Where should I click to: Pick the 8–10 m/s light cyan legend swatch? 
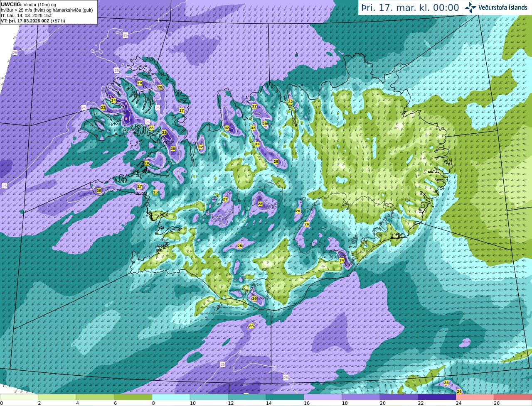pyautogui.click(x=171, y=397)
